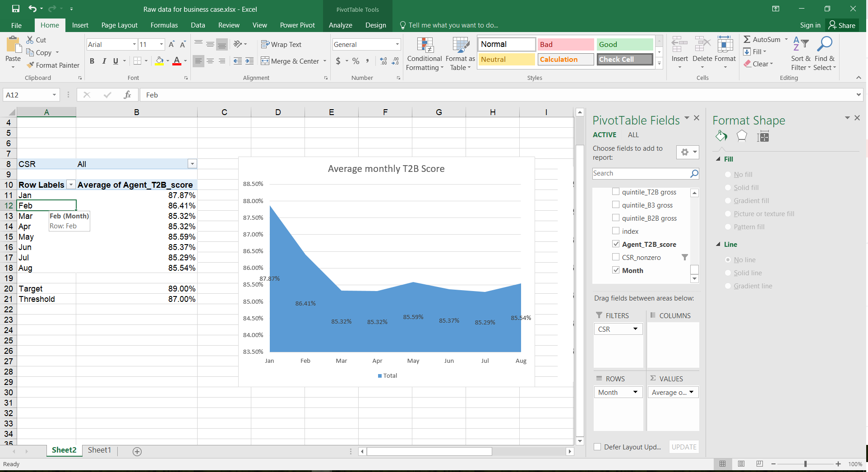
Task: Open Conditional Formatting in the ribbon
Action: (424, 54)
